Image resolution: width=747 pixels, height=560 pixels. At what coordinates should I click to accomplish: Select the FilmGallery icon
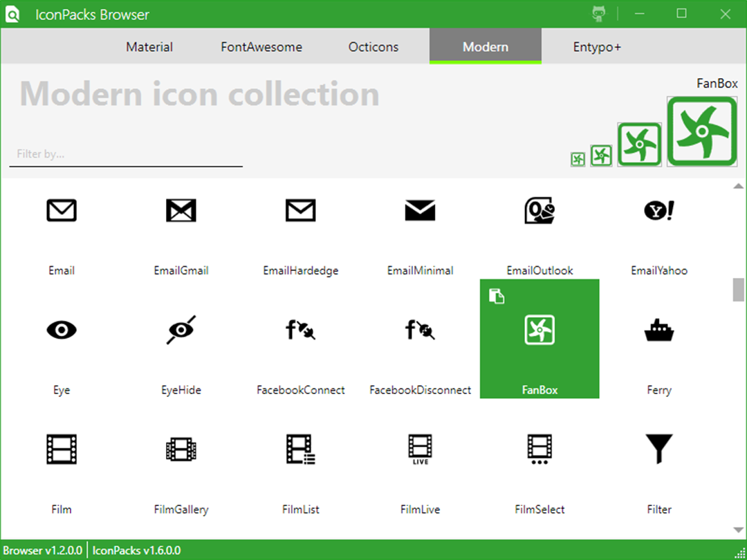(181, 449)
